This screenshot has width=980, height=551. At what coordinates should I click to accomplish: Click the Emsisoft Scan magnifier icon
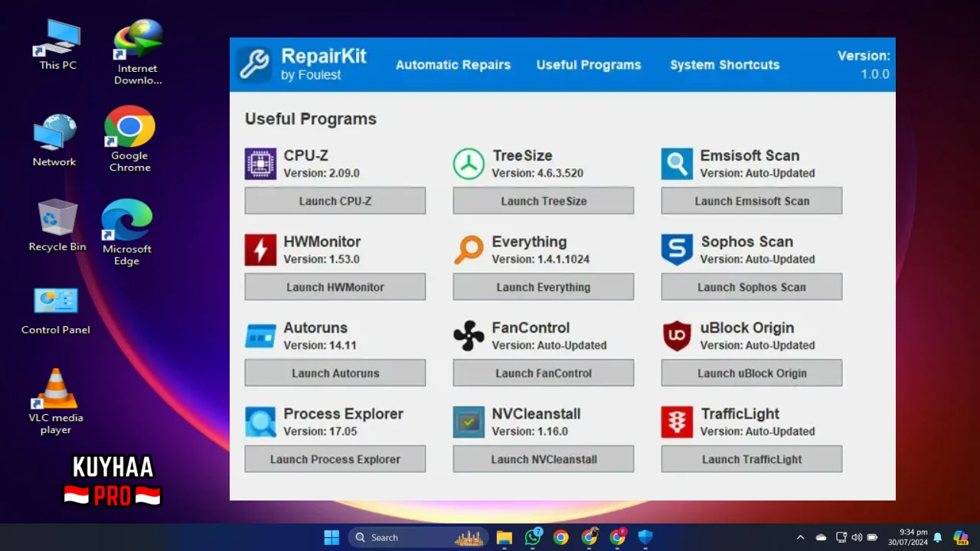(677, 164)
